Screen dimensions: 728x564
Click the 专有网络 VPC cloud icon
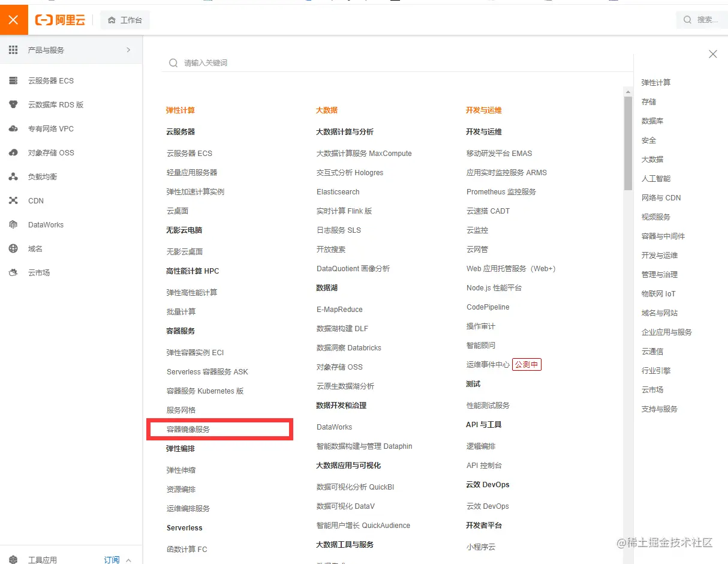click(x=13, y=128)
